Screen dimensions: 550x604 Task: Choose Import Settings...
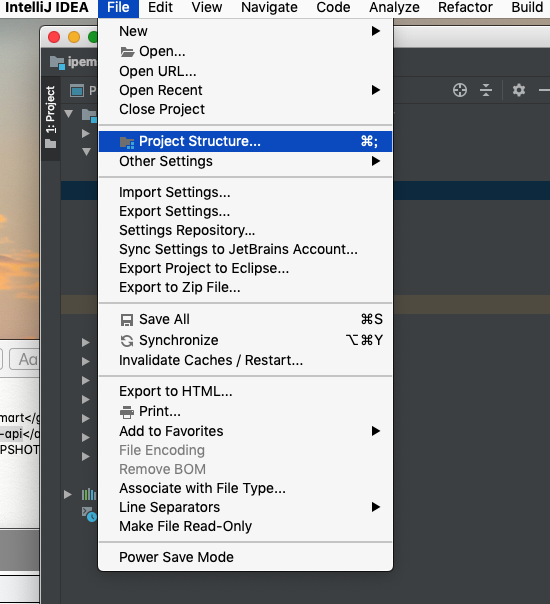click(x=245, y=192)
